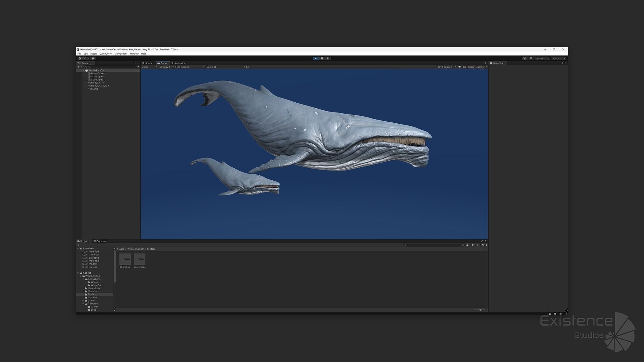Screen dimensions: 644x362
Task: Toggle the Stats overlay button
Action: click(x=471, y=67)
